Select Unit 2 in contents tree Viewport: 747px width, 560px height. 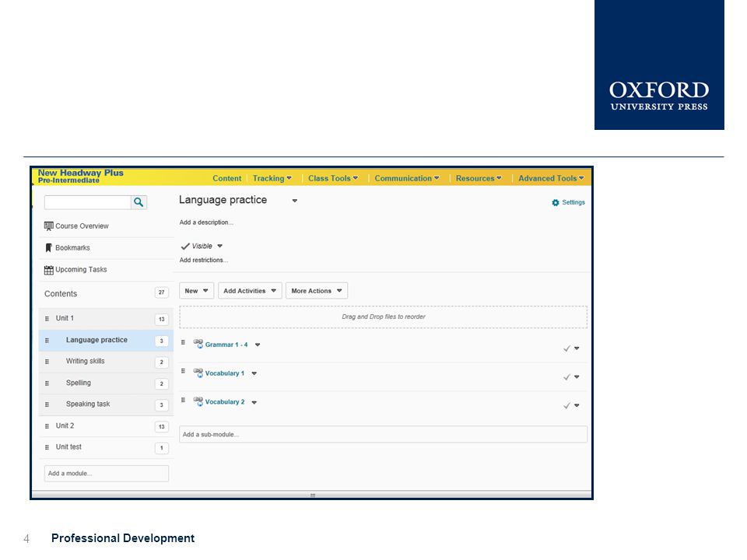tap(65, 425)
